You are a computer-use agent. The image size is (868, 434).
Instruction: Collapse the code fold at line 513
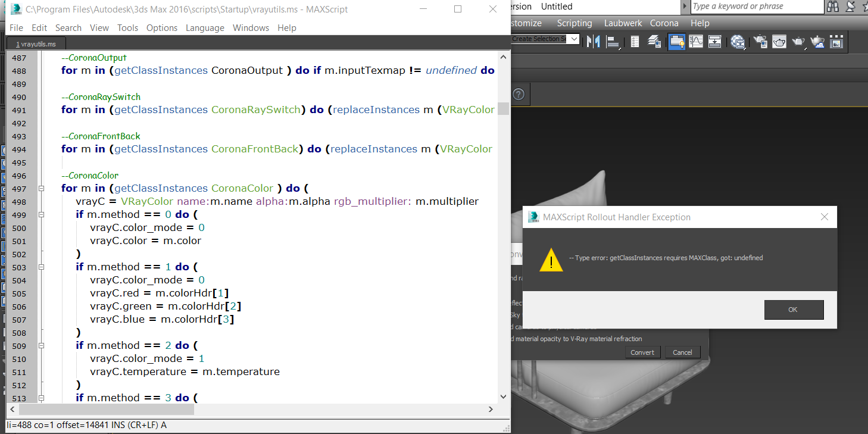point(41,398)
